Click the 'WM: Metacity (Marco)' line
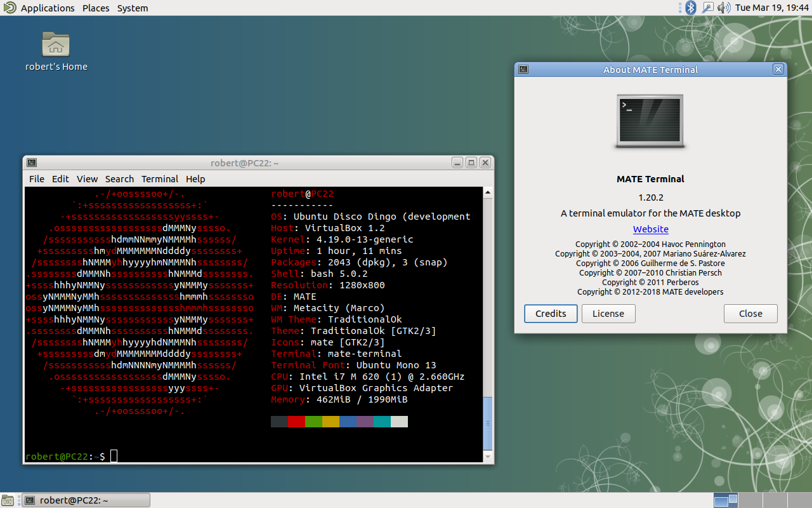Viewport: 812px width, 508px height. [328, 308]
